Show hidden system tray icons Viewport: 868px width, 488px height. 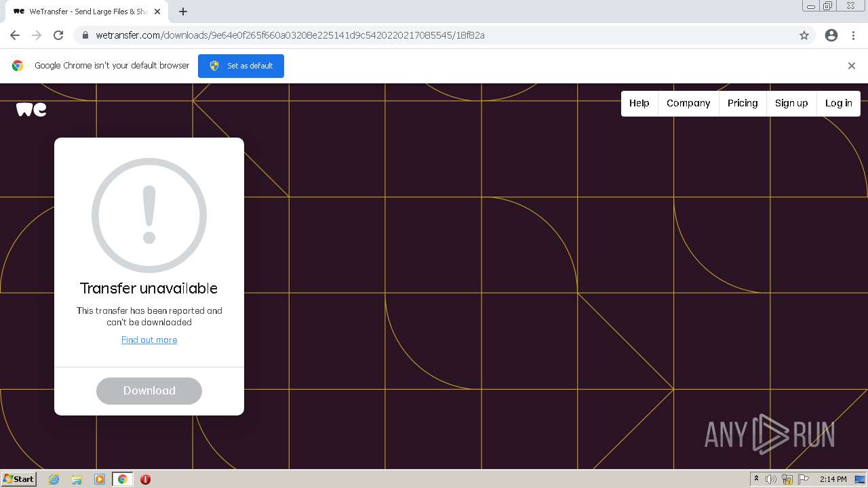(x=756, y=479)
